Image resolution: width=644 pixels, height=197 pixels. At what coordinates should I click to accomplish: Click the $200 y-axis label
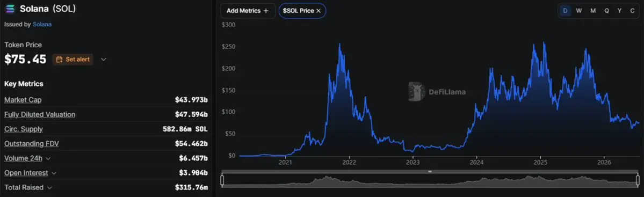pos(228,69)
